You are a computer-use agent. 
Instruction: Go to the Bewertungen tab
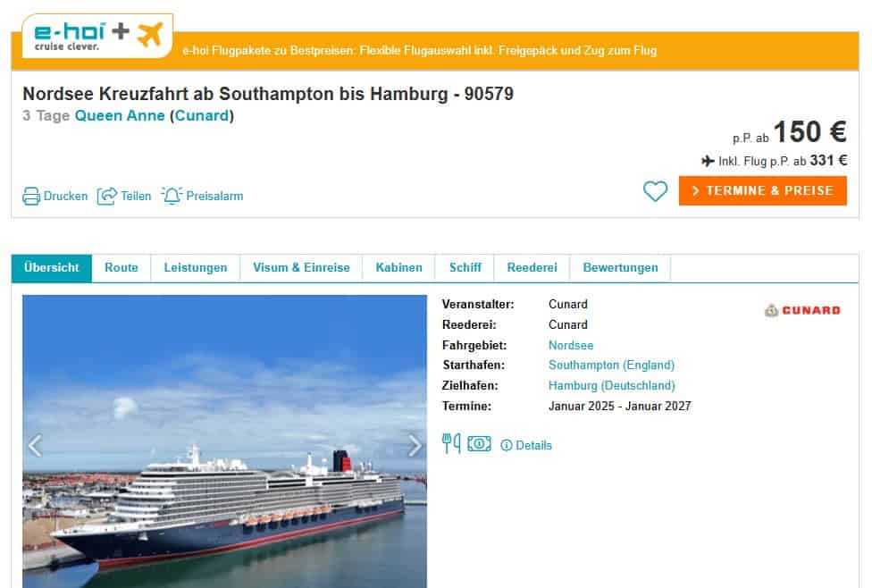point(620,268)
